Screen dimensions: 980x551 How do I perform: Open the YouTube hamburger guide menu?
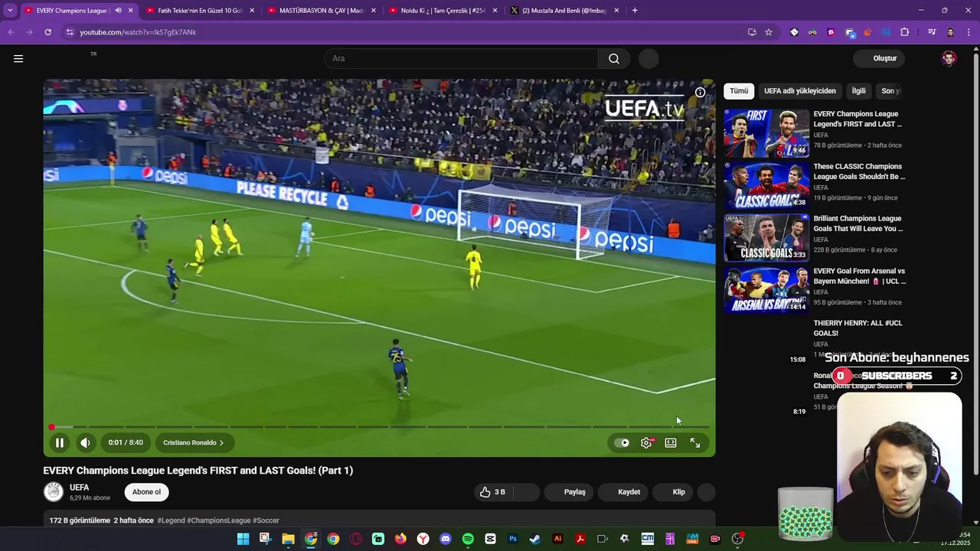point(18,58)
